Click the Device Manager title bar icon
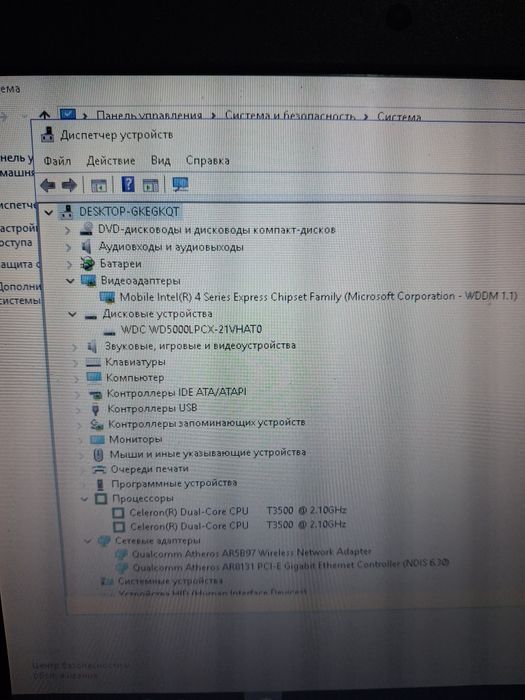The width and height of the screenshot is (525, 700). point(47,134)
